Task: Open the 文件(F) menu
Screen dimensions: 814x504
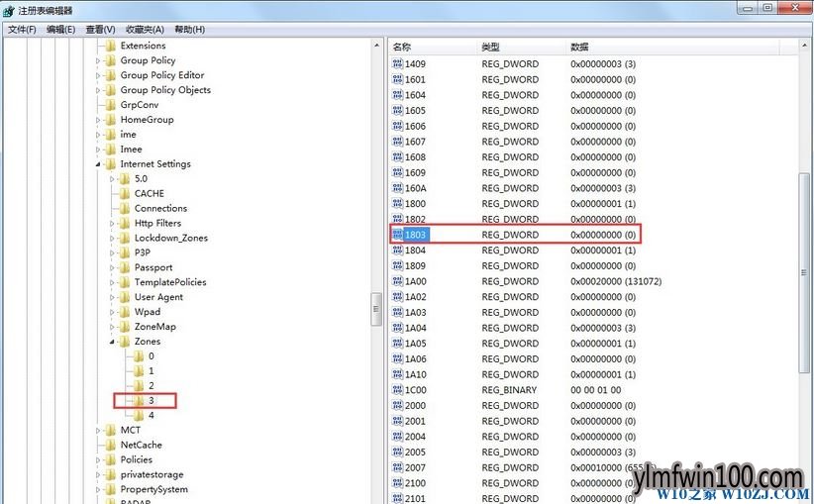Action: 22,30
